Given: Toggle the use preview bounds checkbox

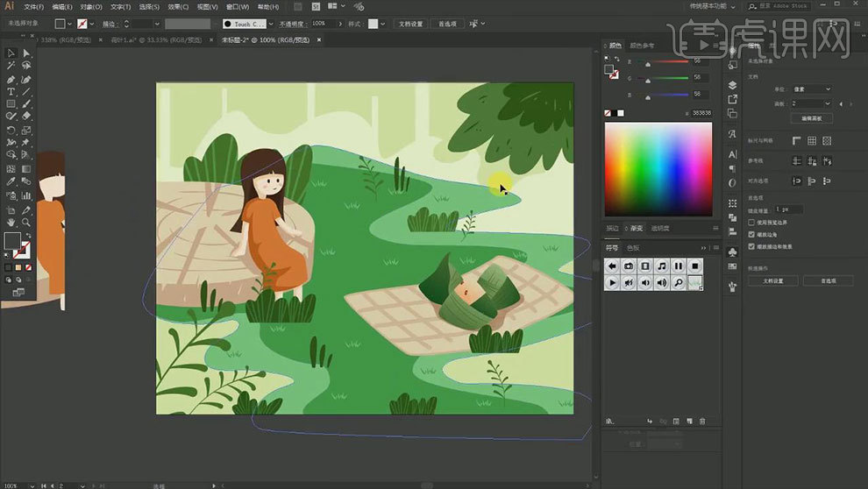Looking at the screenshot, I should click(751, 223).
